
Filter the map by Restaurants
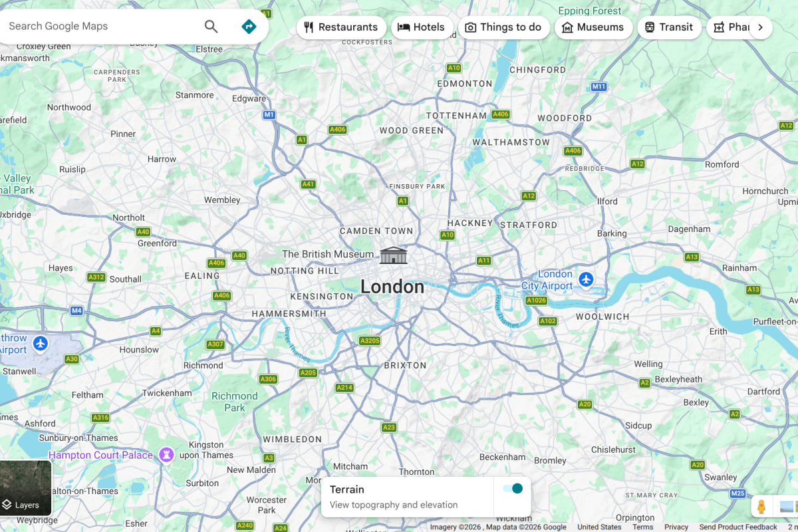[x=341, y=27]
